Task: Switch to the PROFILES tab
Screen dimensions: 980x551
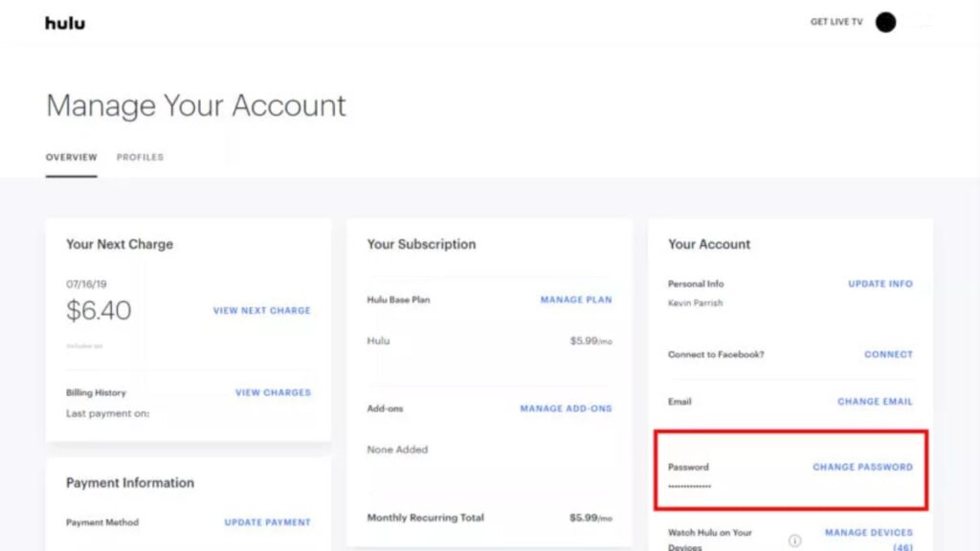Action: 140,157
